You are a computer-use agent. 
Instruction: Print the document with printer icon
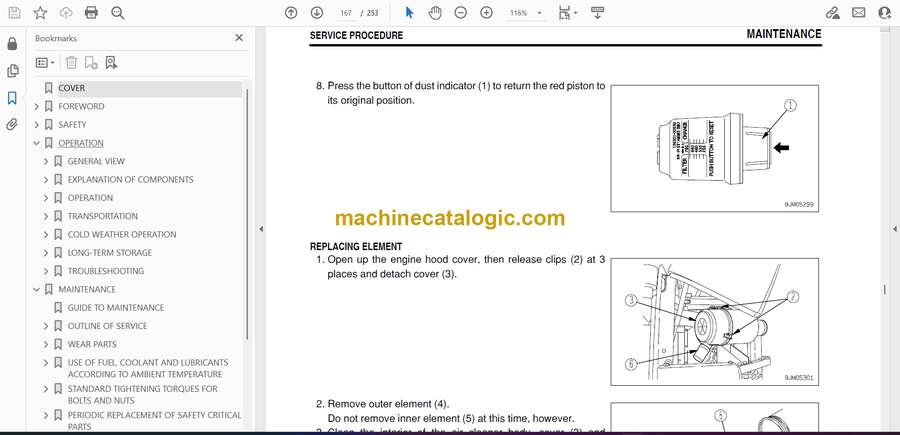(91, 13)
